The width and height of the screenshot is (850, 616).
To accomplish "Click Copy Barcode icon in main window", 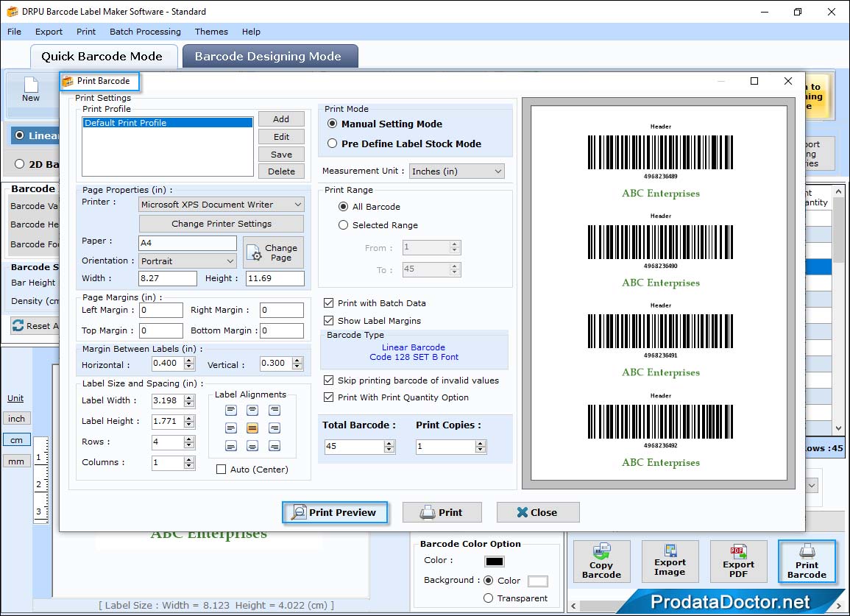I will [x=601, y=551].
